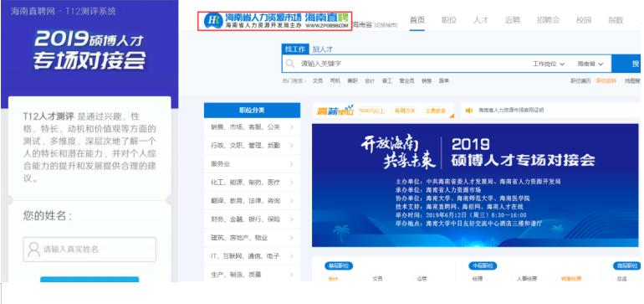Screen dimensions: 644x304
Task: Expand the 服务业 category arrow
Action: [x=291, y=163]
